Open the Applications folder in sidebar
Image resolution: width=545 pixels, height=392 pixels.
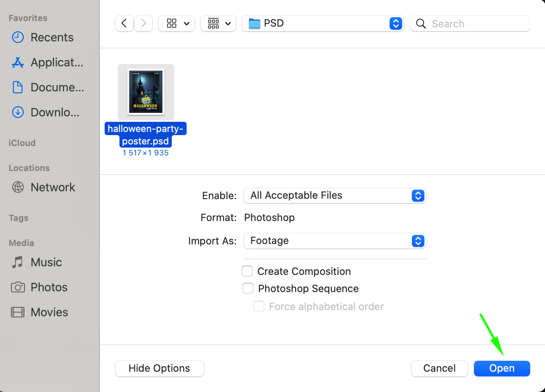(x=56, y=62)
